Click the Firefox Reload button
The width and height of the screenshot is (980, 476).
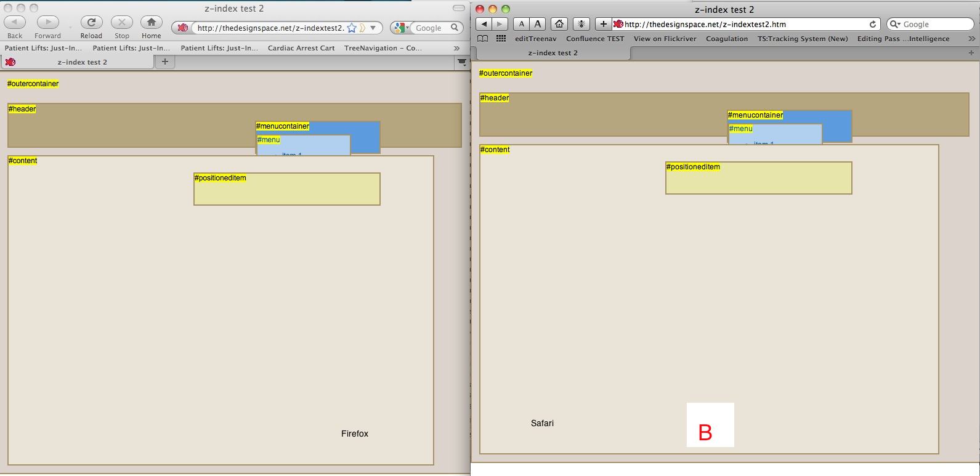91,23
